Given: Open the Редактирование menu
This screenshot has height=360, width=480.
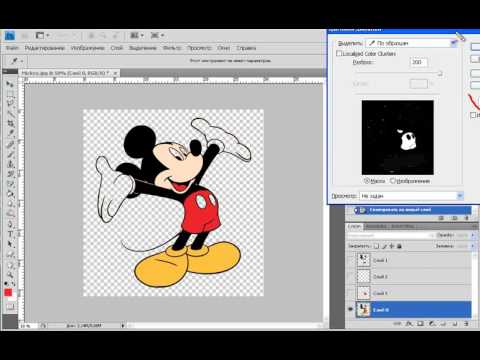Looking at the screenshot, I should point(45,48).
